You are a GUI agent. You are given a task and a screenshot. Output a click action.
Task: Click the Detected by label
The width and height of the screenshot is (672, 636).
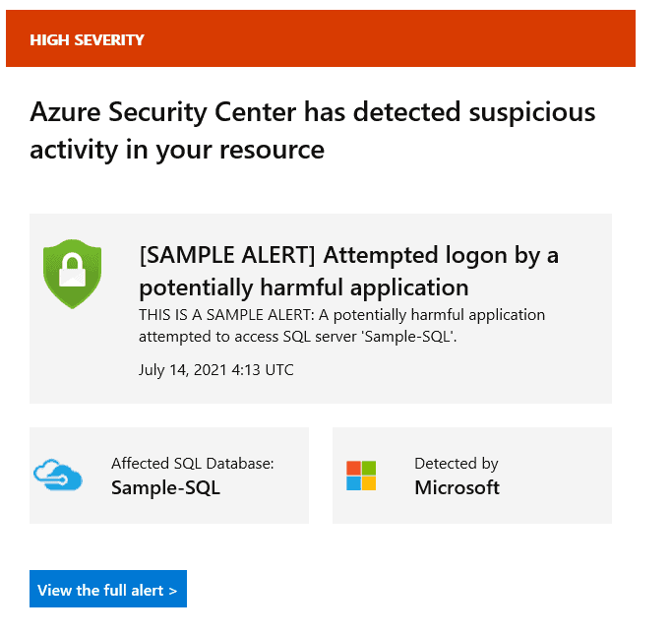pos(457,464)
